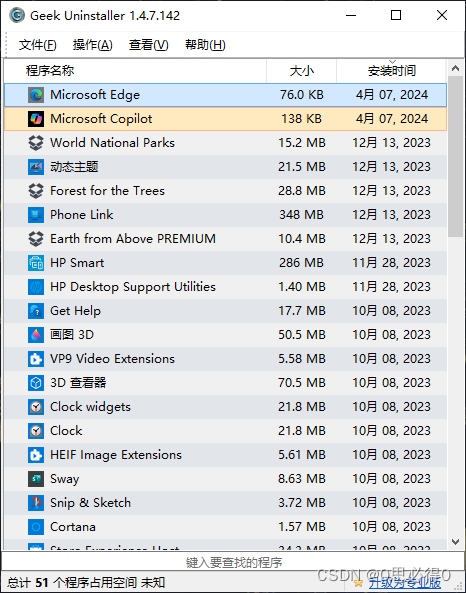Select the Sway app icon

point(36,479)
